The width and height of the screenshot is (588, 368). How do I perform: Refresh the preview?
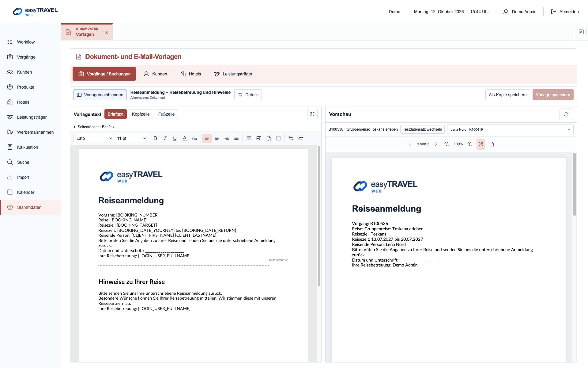click(x=566, y=114)
